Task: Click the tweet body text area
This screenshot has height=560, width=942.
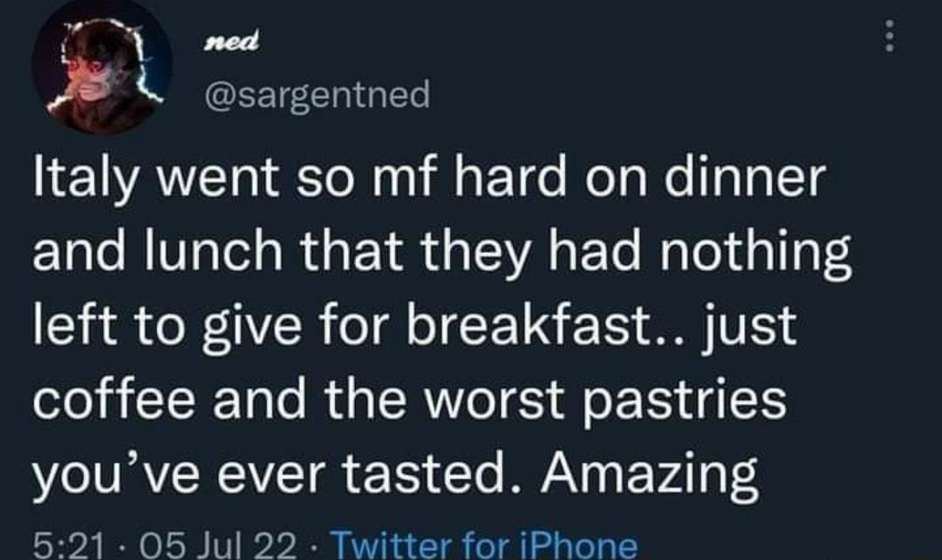Action: [x=436, y=325]
